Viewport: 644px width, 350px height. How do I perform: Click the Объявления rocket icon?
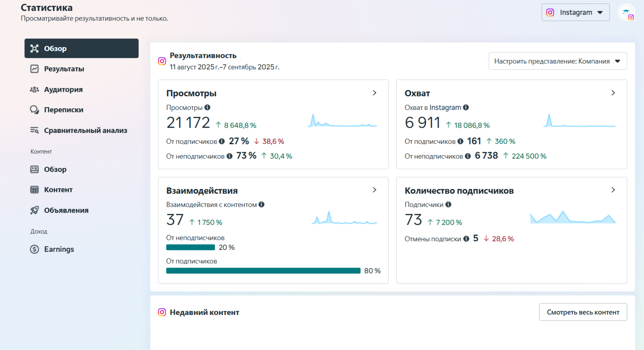(x=35, y=210)
